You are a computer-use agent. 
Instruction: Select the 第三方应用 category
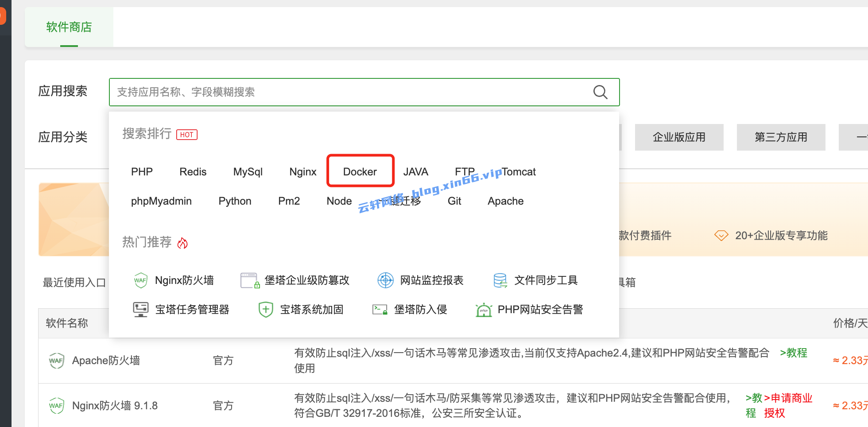click(x=781, y=137)
